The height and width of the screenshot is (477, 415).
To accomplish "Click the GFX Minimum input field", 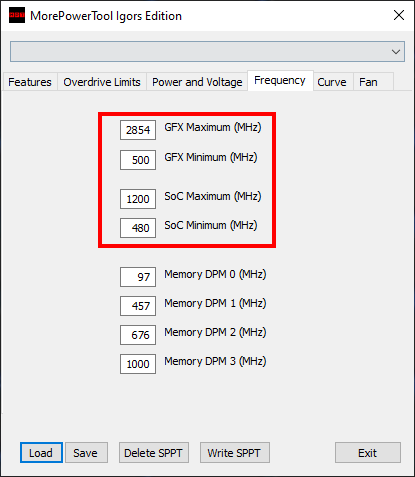I will tap(138, 160).
